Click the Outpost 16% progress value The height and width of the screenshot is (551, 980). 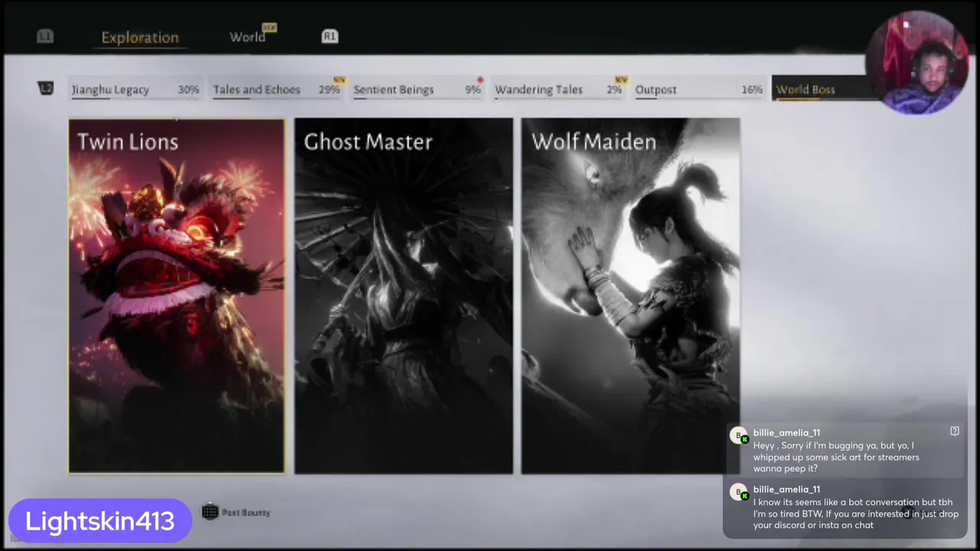coord(752,90)
